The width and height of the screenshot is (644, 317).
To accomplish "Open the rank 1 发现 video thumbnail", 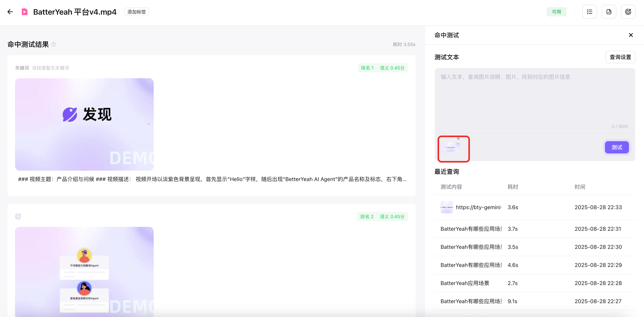I will pos(84,124).
